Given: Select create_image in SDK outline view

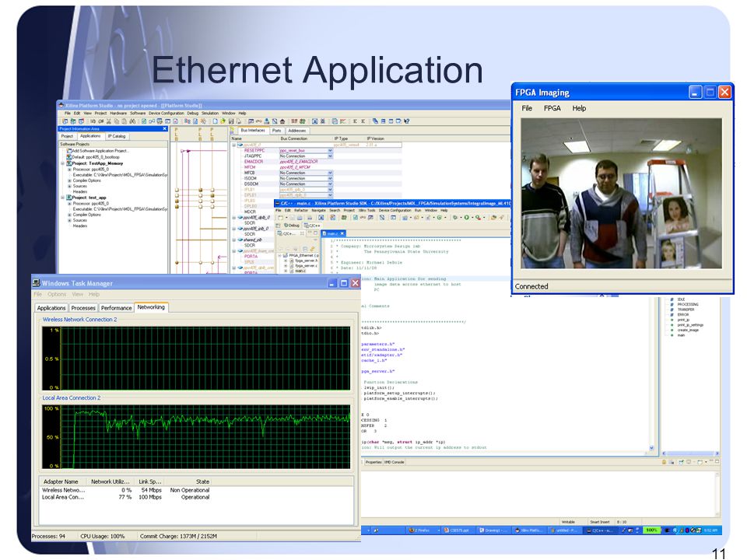Looking at the screenshot, I should coord(685,330).
